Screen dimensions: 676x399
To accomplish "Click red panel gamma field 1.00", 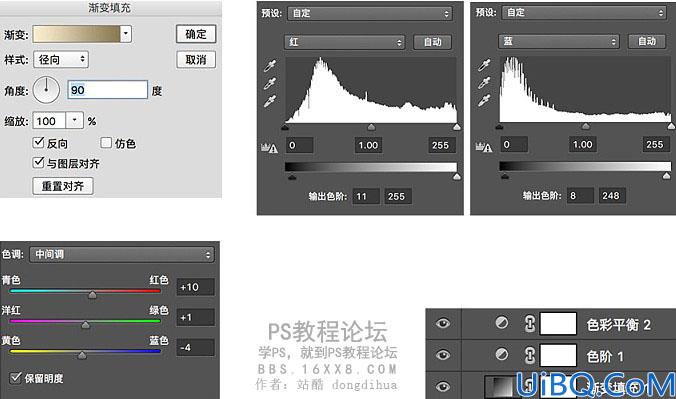I will pos(368,145).
